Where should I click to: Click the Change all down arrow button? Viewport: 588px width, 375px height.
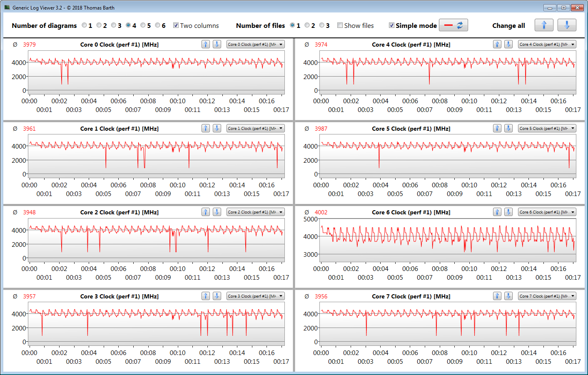(x=567, y=25)
